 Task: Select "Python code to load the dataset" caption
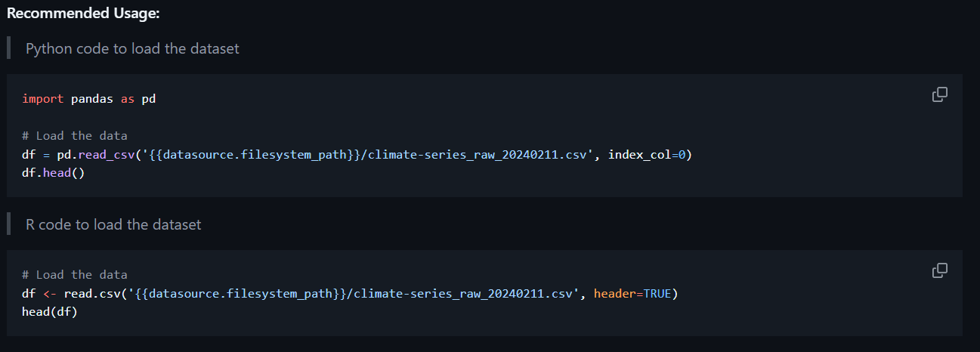pyautogui.click(x=132, y=48)
